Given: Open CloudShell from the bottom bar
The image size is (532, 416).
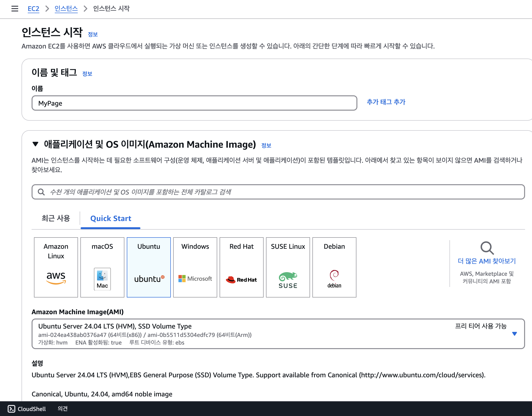Looking at the screenshot, I should 27,409.
